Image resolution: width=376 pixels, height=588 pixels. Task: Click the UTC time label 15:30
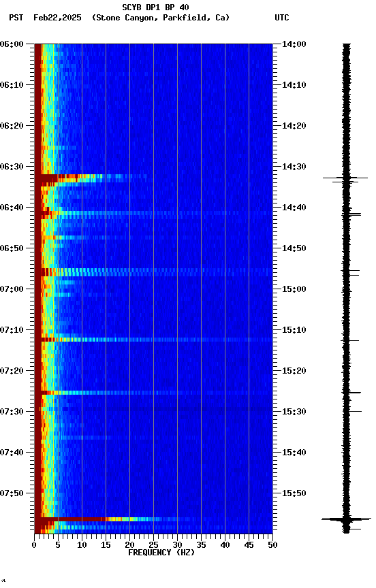point(294,412)
